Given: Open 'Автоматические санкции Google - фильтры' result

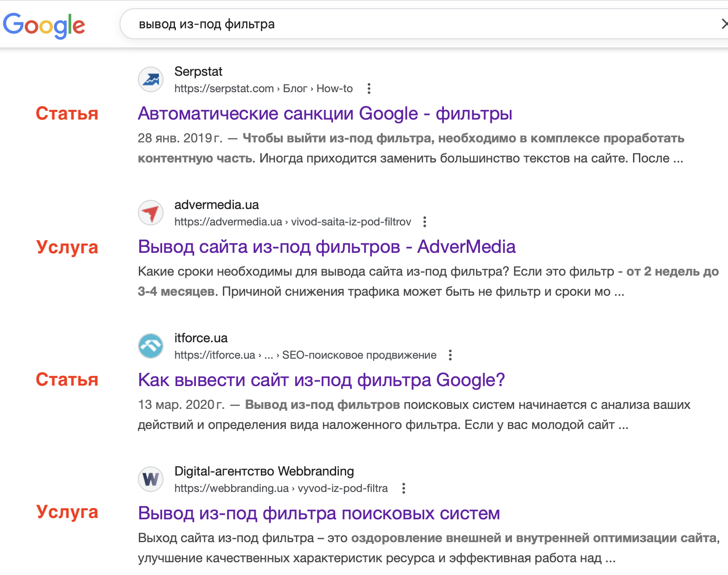Looking at the screenshot, I should pos(325,114).
